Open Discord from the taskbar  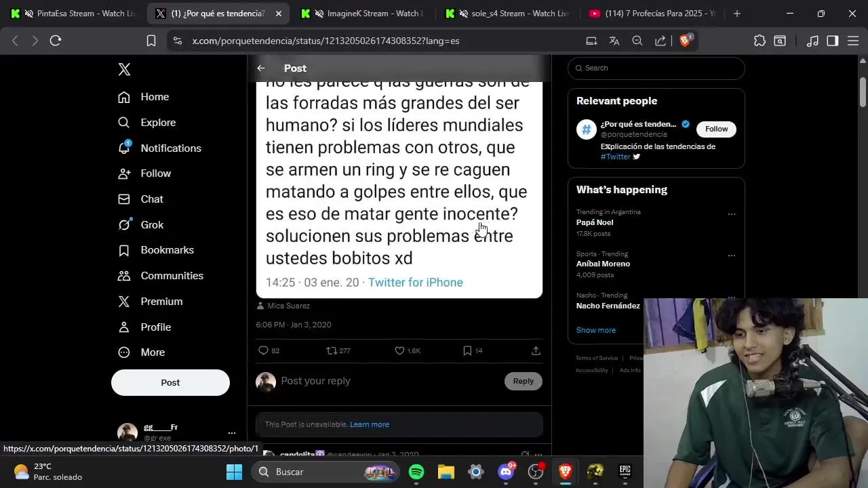point(506,472)
